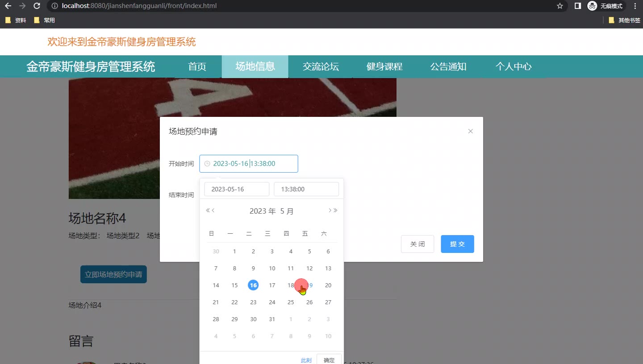Viewport: 643px width, 364px height.
Task: Go to next year with double-right arrow
Action: 335,211
